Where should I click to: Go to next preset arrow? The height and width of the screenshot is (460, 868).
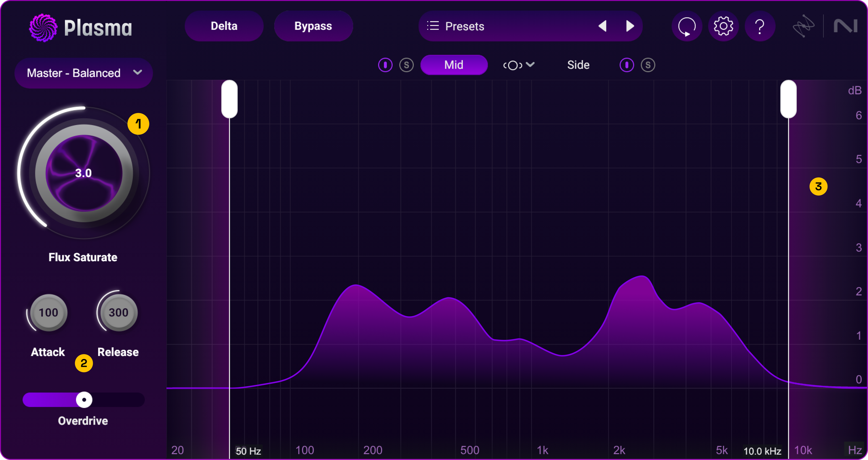[630, 26]
